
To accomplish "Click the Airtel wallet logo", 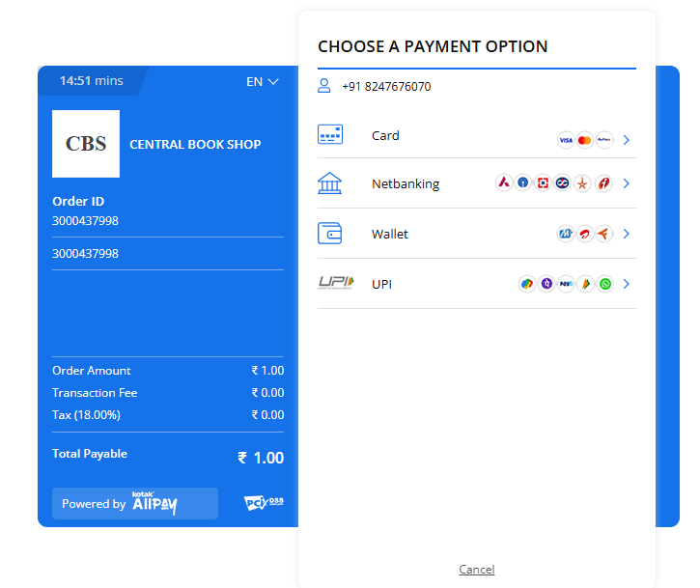I will click(x=585, y=234).
